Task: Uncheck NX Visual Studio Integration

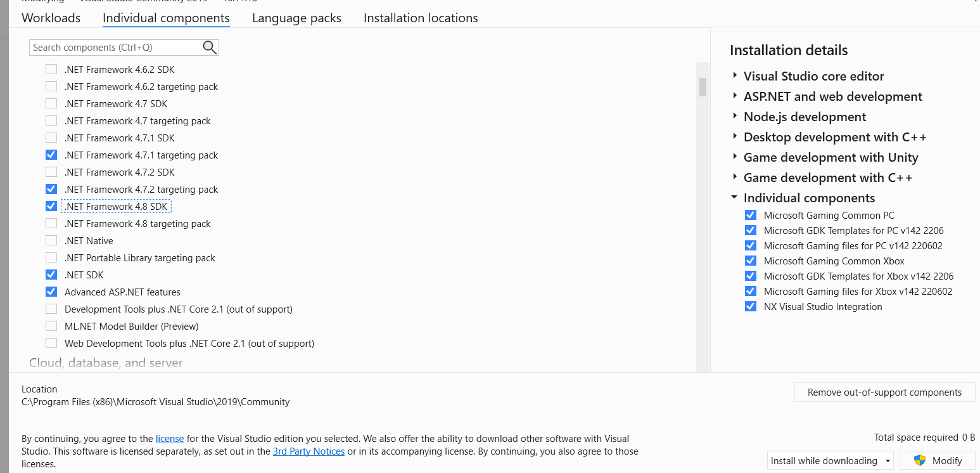Action: 751,307
